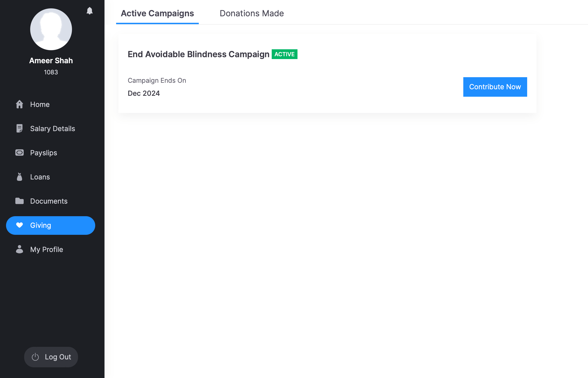Switch to the Donations Made tab
Image resolution: width=588 pixels, height=378 pixels.
252,13
